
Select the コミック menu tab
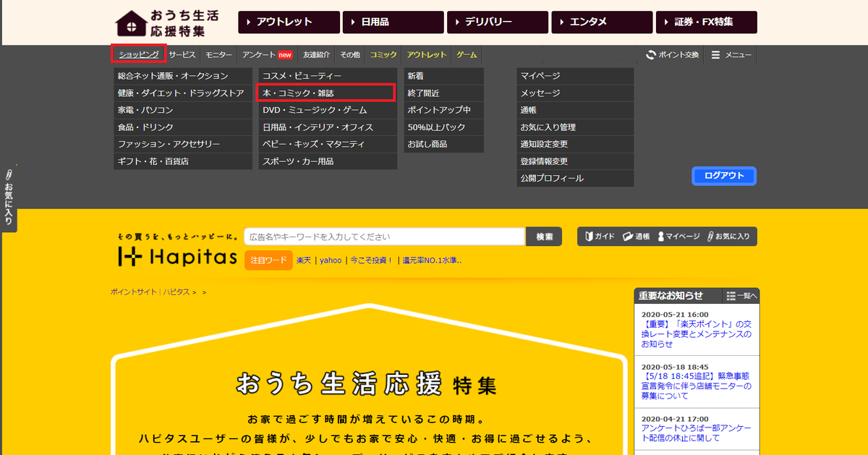point(383,55)
